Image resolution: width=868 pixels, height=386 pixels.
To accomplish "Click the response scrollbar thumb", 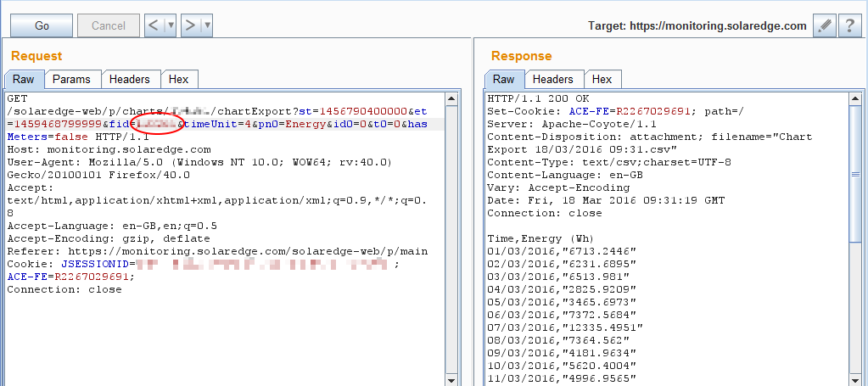I will [x=855, y=174].
